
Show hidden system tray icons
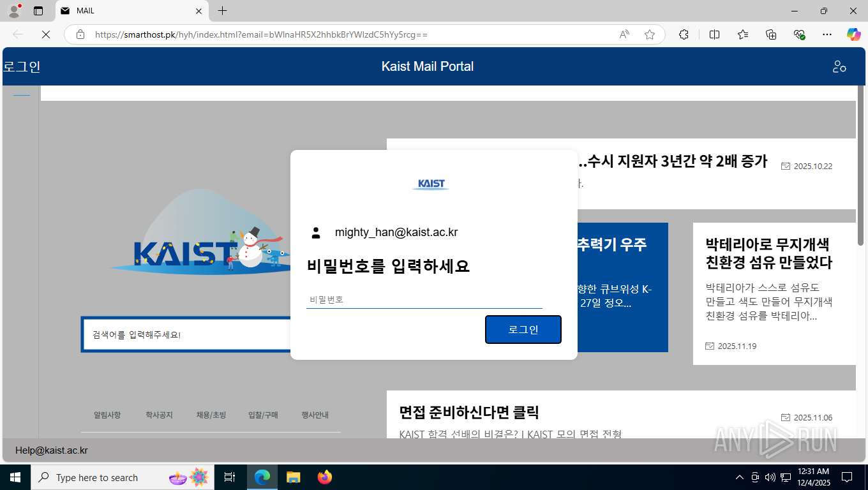click(740, 477)
